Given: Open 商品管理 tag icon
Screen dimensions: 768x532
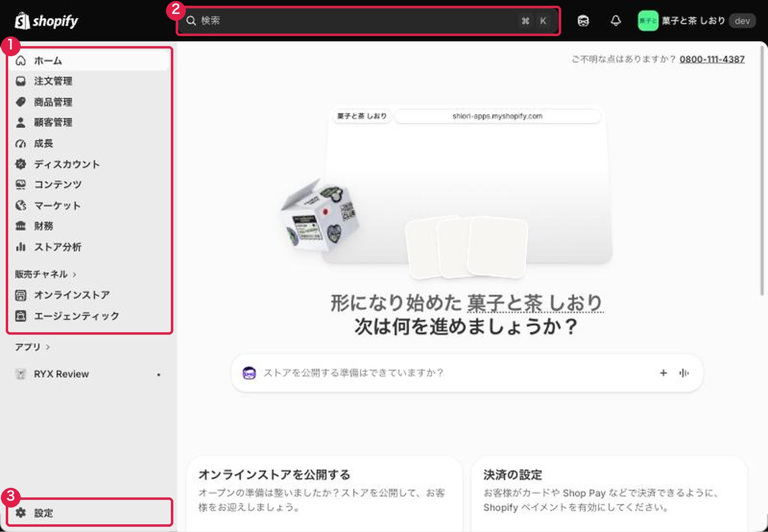Looking at the screenshot, I should (21, 102).
